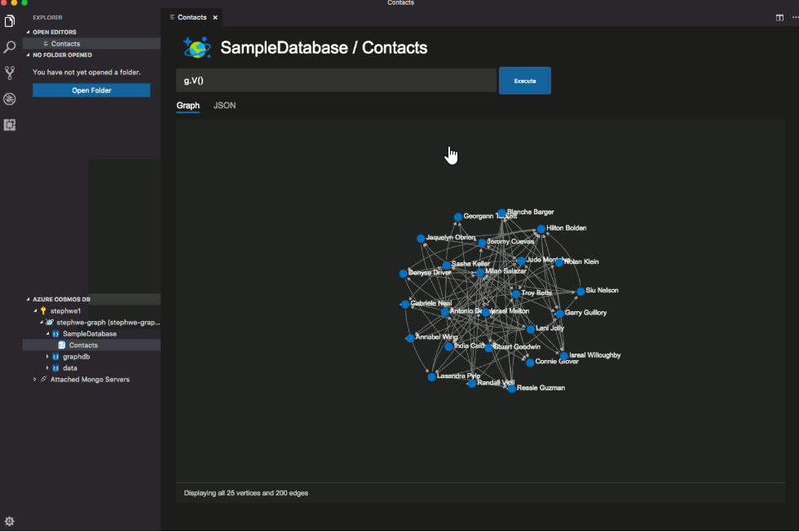This screenshot has width=799, height=532.
Task: Click the Randall Vigil vertex label
Action: tap(496, 382)
